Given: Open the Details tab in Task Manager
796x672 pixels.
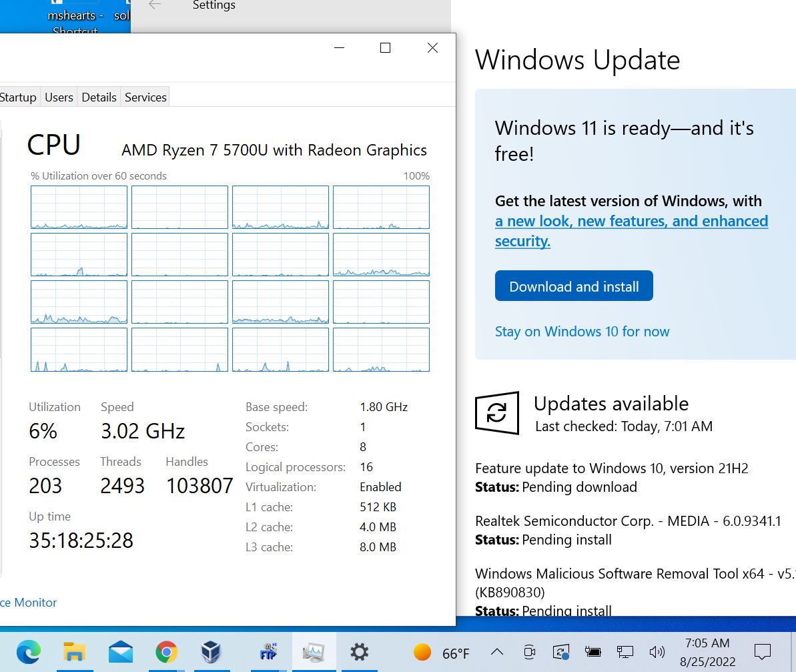Looking at the screenshot, I should click(x=99, y=97).
